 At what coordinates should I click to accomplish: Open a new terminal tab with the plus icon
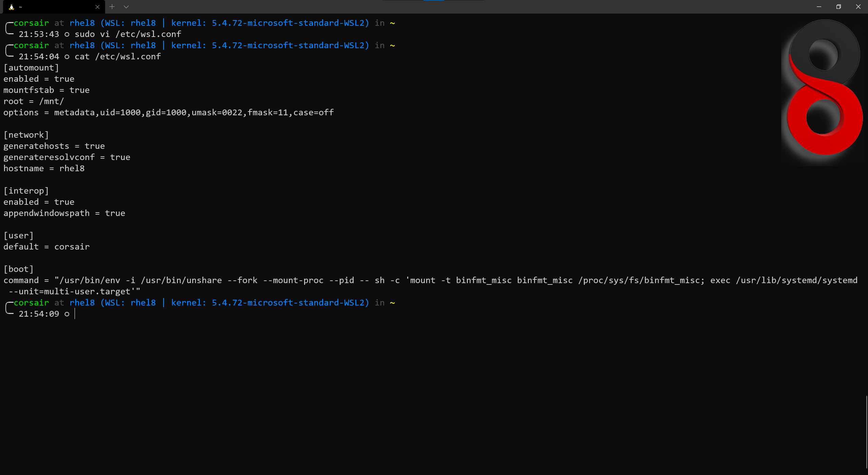(112, 7)
